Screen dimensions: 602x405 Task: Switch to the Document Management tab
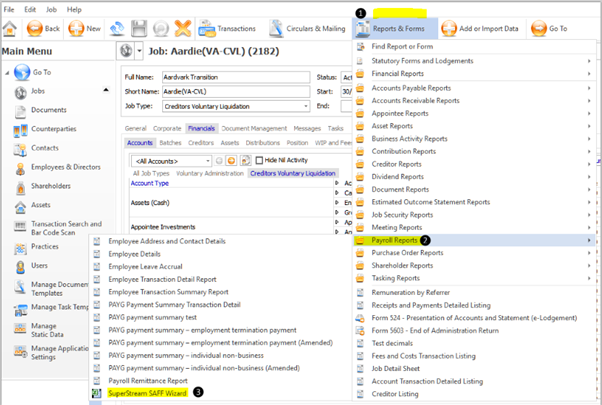pyautogui.click(x=253, y=128)
